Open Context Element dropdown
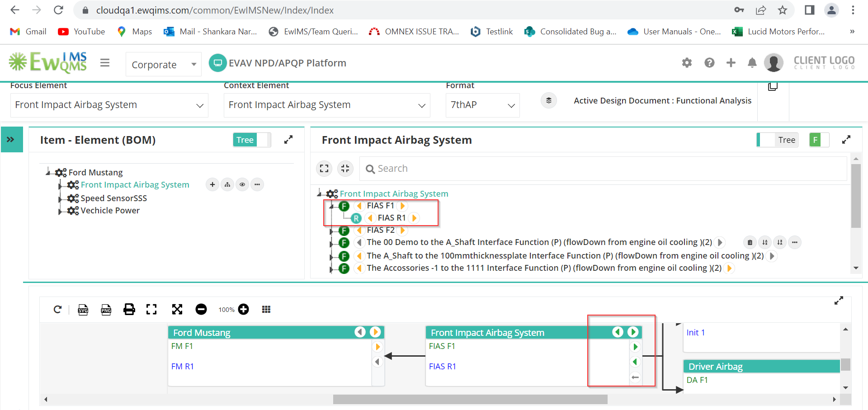The width and height of the screenshot is (868, 410). (327, 105)
